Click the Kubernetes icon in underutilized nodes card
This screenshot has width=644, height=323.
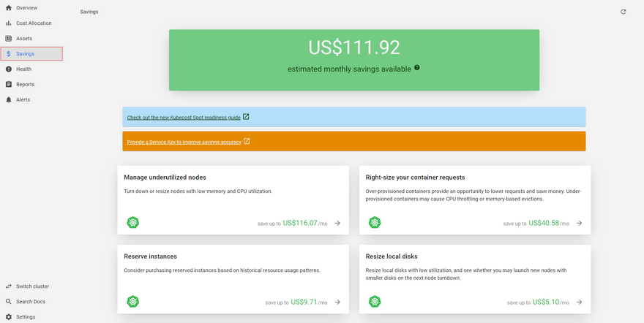click(x=132, y=223)
